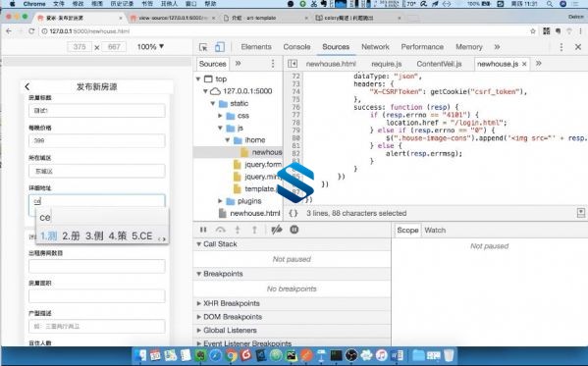Screen dimensions: 588x366
Task: Select the Watch tab in the debugger
Action: [x=435, y=231]
